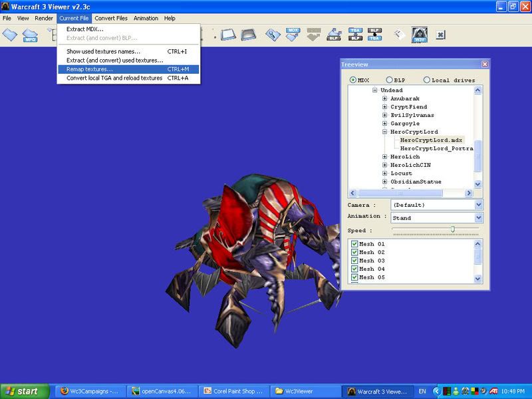The image size is (532, 399).
Task: Click the W3V hooded figure icon
Action: (420, 35)
